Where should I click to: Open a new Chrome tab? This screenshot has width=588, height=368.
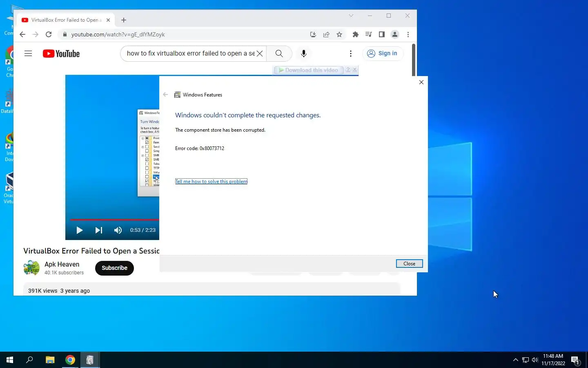124,20
